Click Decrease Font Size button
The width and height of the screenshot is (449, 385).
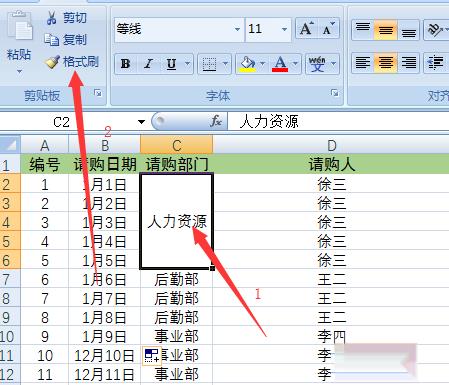tap(328, 29)
